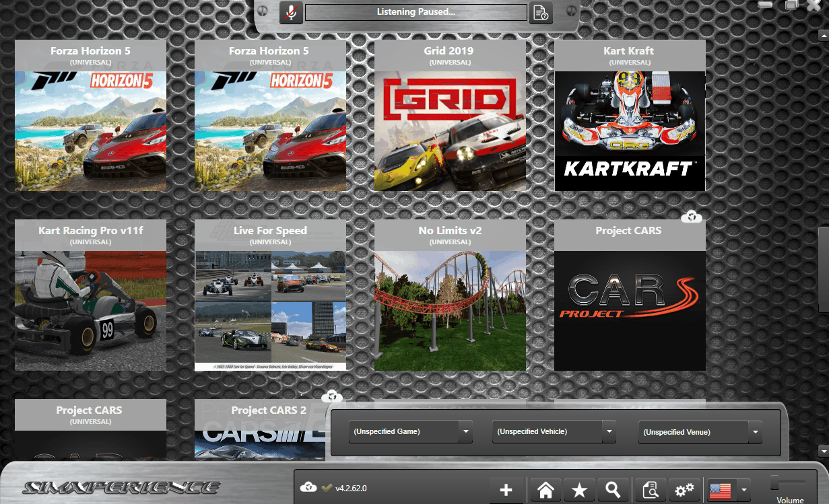Image resolution: width=829 pixels, height=504 pixels.
Task: Click the cloud download icon above Project CARS
Action: pos(691,217)
